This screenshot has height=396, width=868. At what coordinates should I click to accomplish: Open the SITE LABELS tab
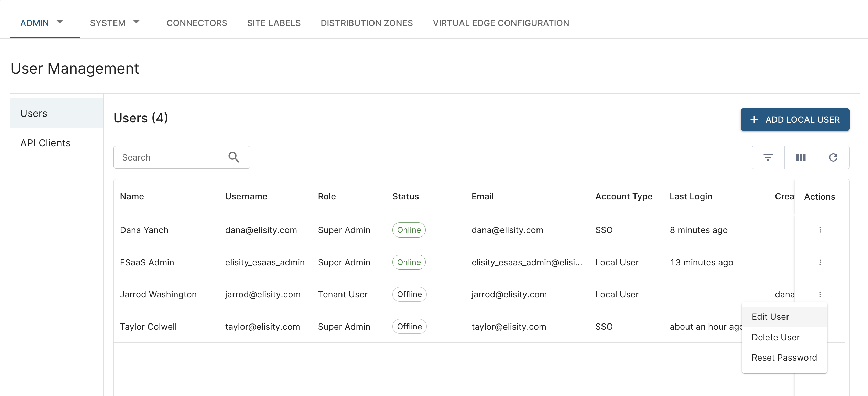coord(274,23)
